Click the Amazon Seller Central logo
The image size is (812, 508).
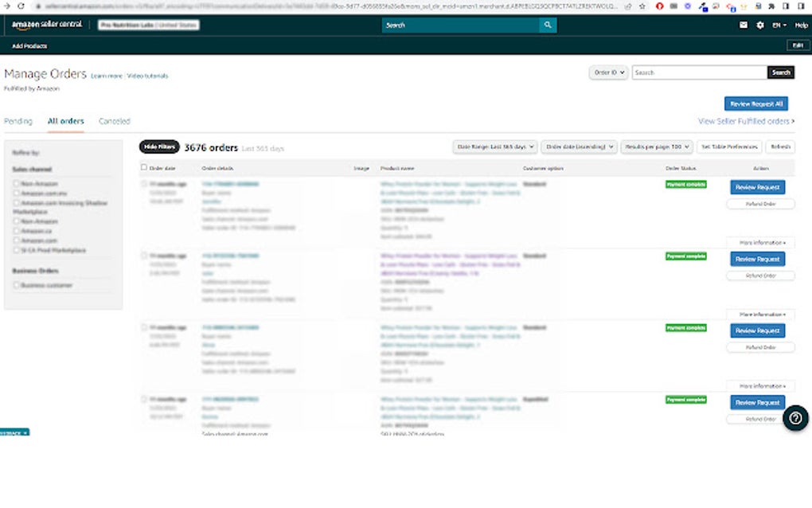[x=47, y=25]
